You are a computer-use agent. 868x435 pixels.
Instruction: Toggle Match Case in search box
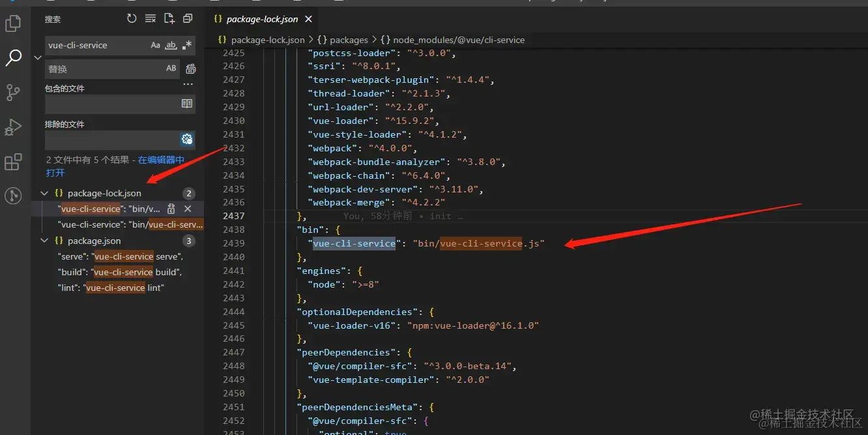[x=155, y=45]
